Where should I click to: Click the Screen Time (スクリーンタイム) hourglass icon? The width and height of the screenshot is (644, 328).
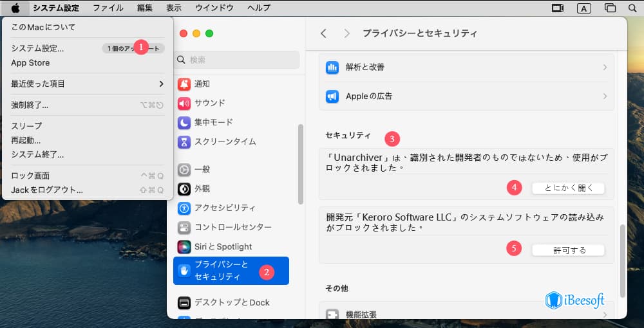184,142
